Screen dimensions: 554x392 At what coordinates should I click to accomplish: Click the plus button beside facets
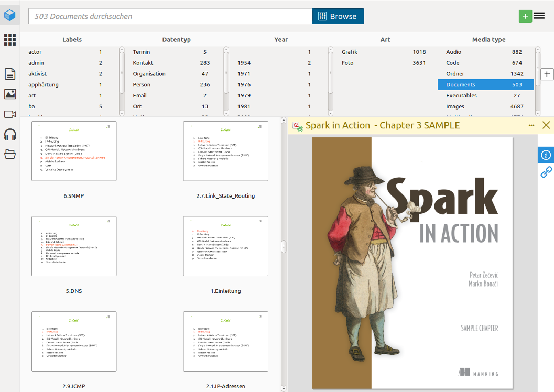coord(547,74)
